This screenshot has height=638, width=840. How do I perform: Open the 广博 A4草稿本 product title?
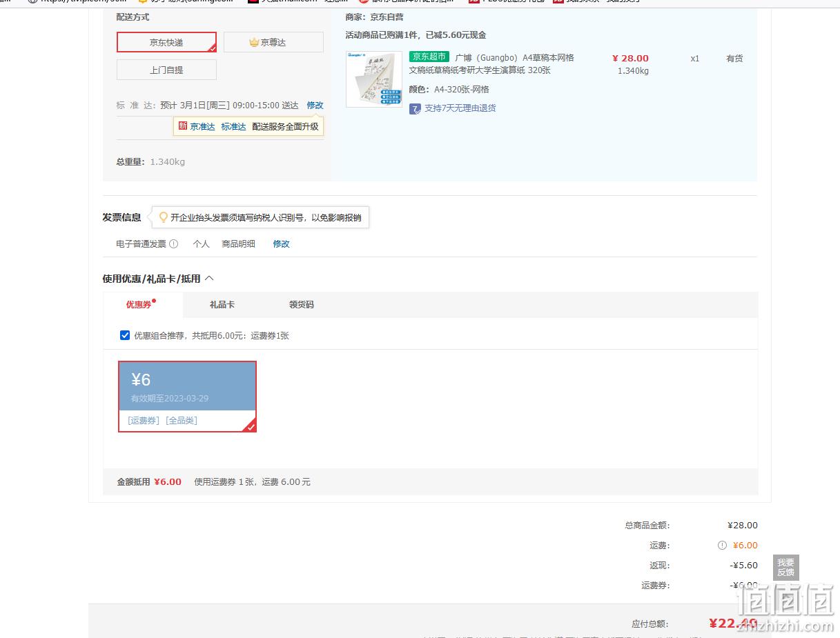[x=492, y=64]
